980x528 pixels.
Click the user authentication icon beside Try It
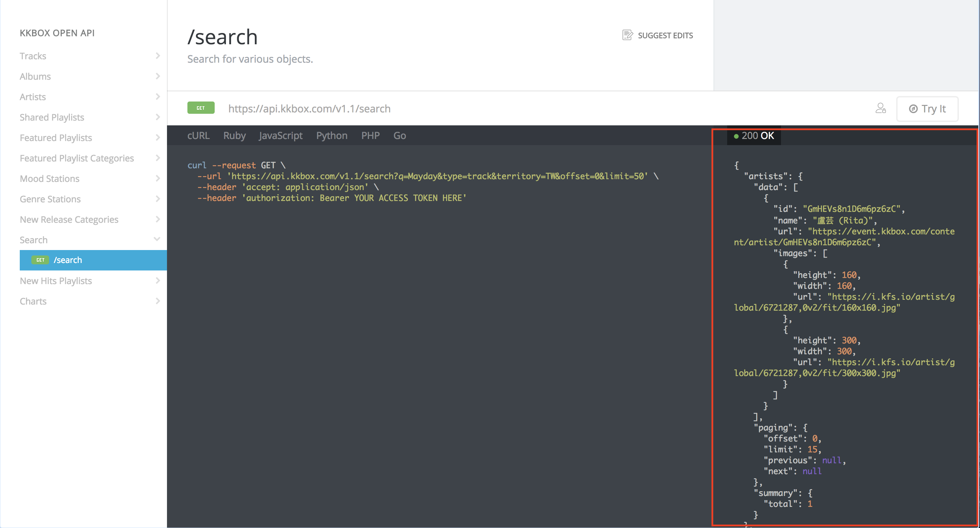(x=881, y=109)
